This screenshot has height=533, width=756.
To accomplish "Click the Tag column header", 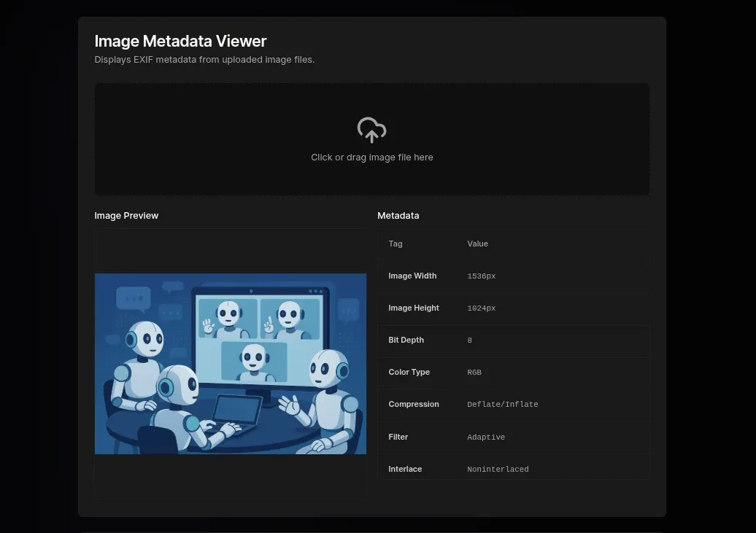I will point(395,244).
